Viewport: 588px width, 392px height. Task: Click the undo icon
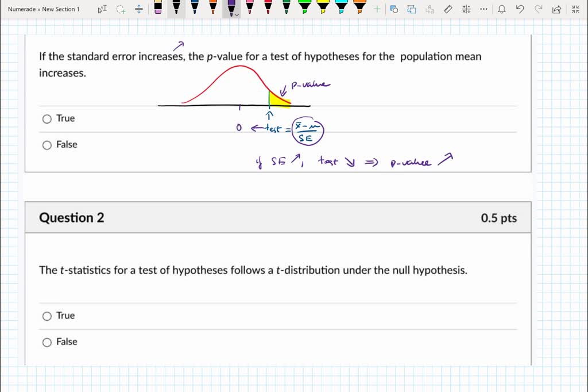coord(520,9)
